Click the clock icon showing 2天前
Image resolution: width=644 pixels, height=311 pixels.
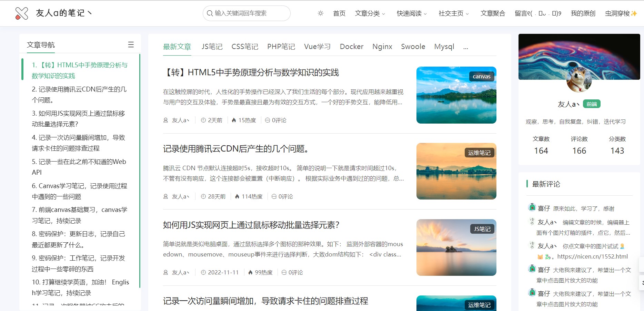tap(203, 120)
